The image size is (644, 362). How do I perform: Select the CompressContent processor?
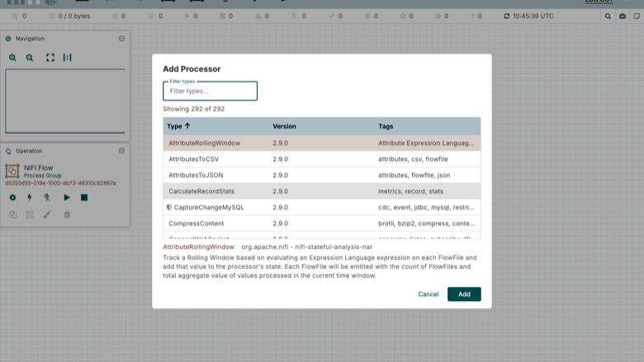(x=322, y=223)
